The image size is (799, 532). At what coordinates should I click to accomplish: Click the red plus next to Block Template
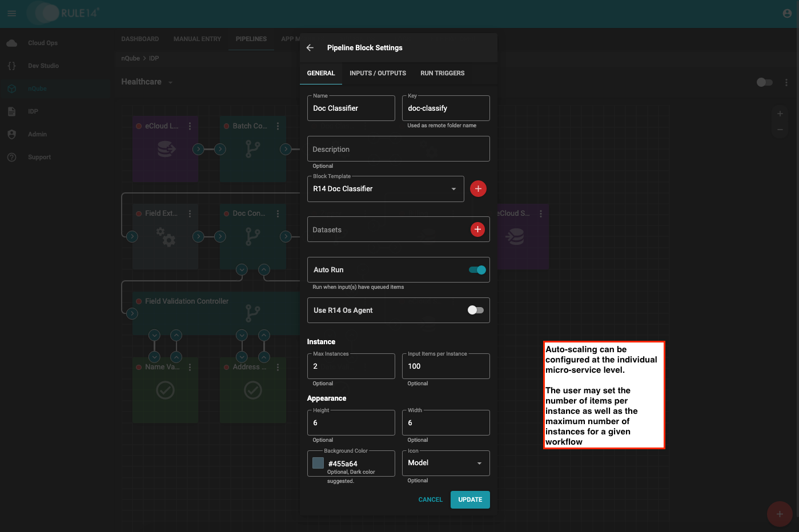click(478, 189)
